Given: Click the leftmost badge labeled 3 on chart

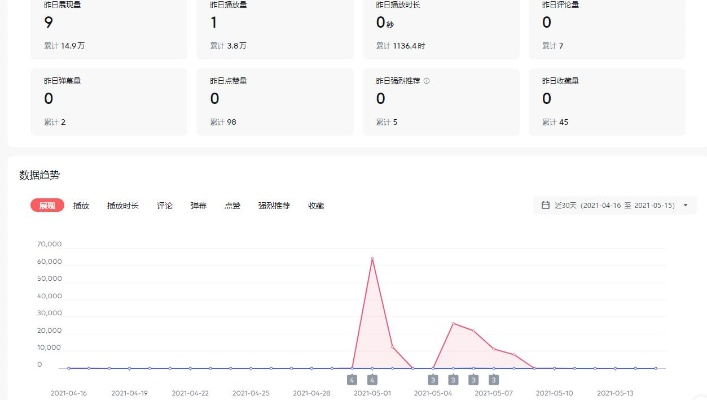Looking at the screenshot, I should tap(433, 380).
